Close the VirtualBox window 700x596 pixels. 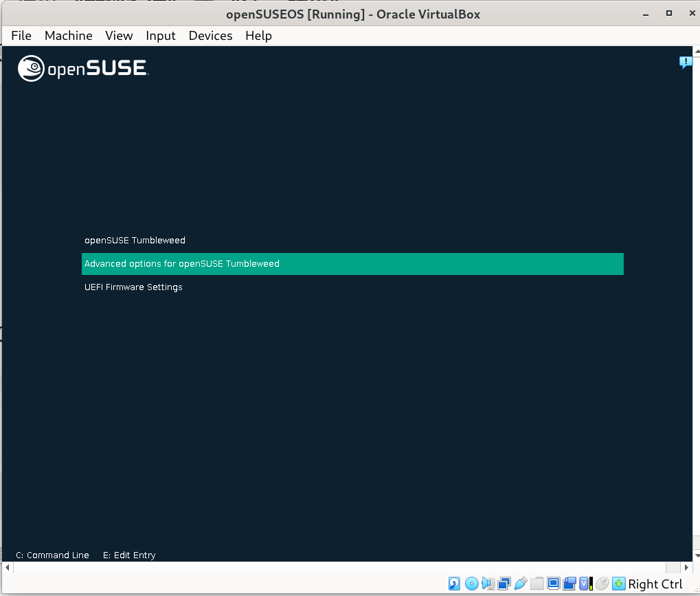(x=692, y=13)
